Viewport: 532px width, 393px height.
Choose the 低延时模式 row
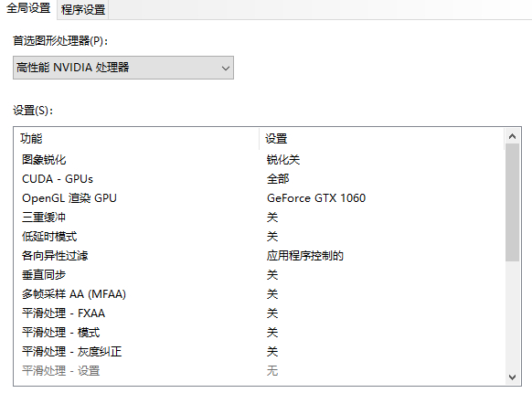click(260, 236)
